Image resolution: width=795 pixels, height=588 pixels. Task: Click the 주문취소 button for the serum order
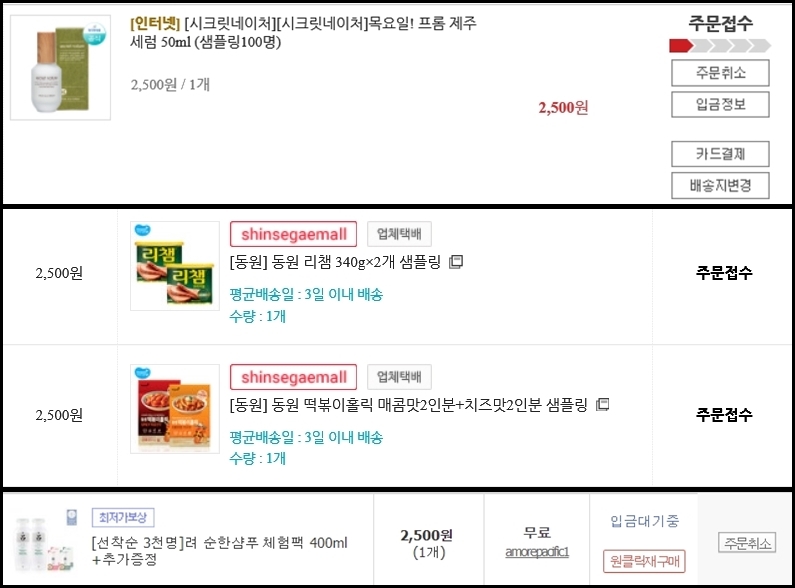(720, 73)
